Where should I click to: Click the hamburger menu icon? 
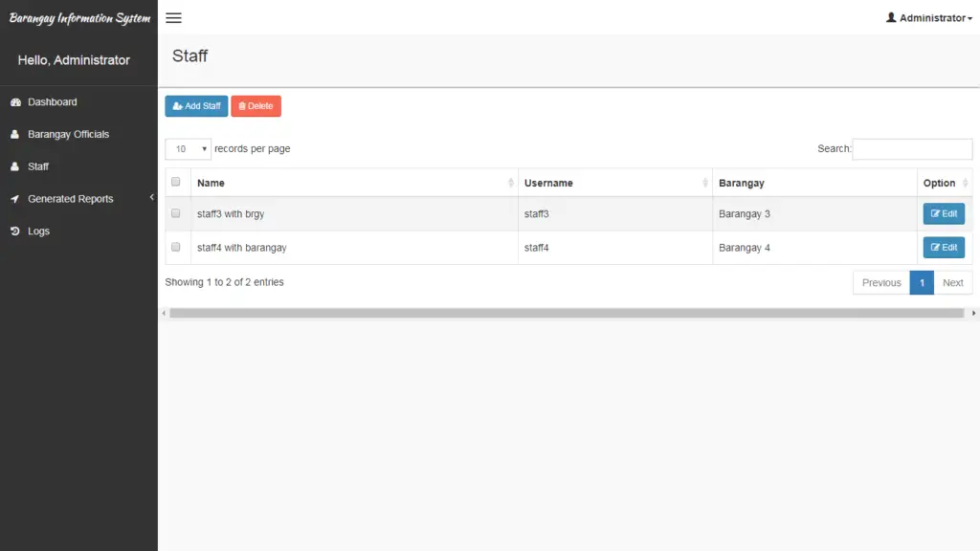[173, 17]
